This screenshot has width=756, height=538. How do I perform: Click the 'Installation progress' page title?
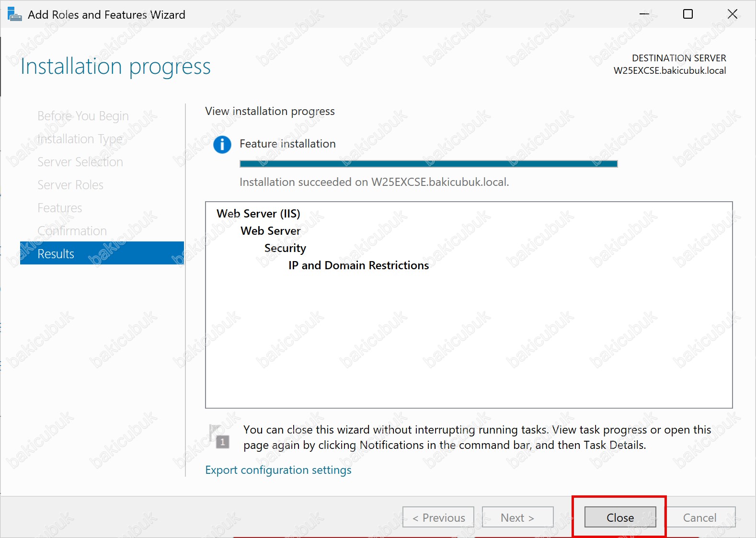pyautogui.click(x=115, y=67)
